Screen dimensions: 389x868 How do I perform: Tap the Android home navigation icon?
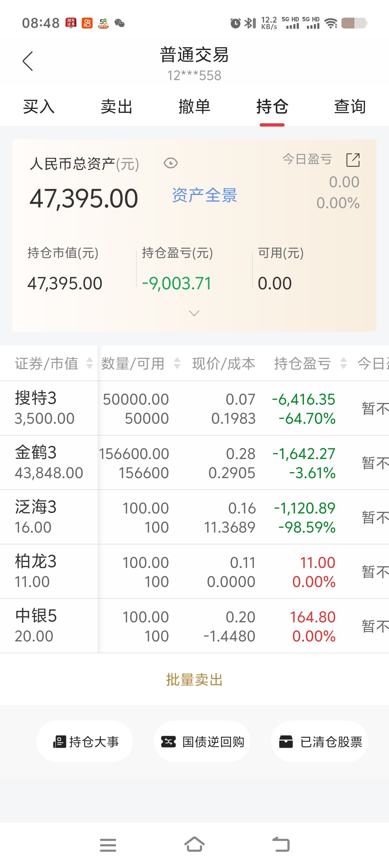pyautogui.click(x=194, y=845)
